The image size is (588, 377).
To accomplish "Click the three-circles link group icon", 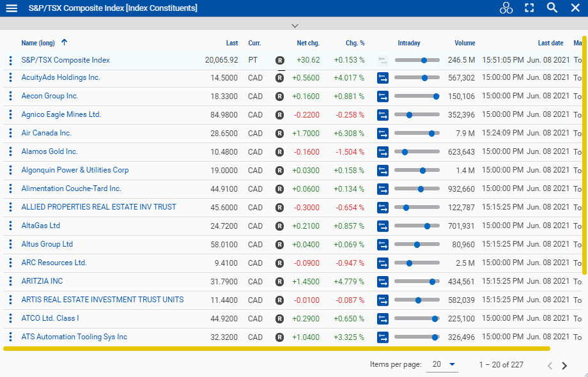I will 506,8.
